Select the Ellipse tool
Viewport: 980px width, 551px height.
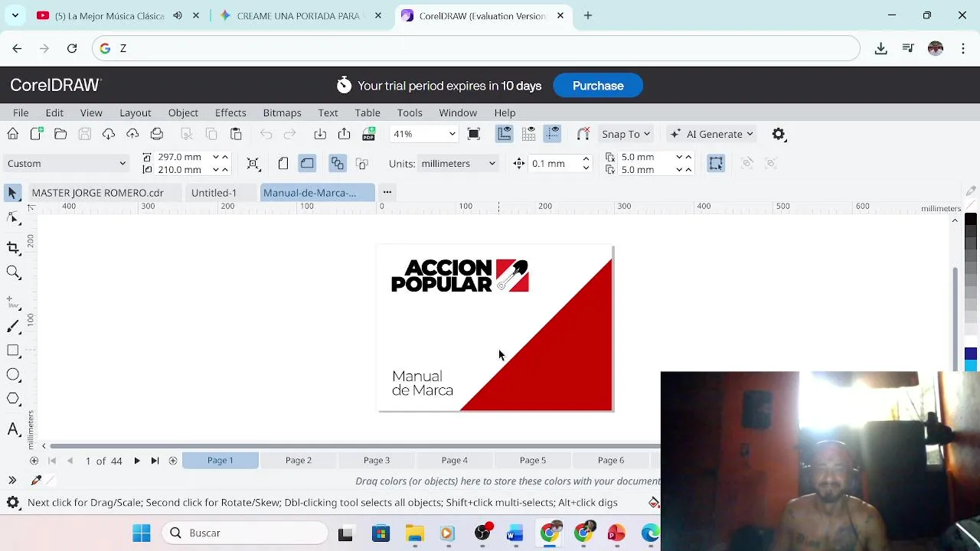click(13, 375)
